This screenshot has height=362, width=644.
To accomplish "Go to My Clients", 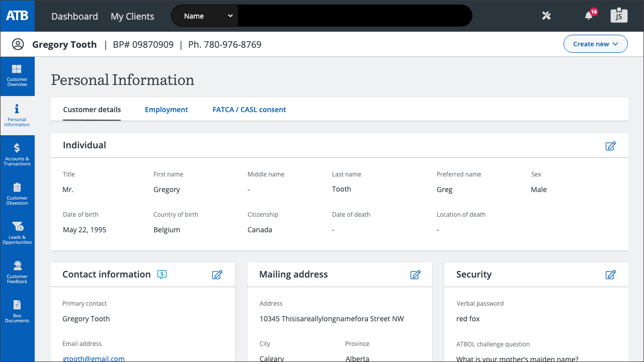I will (x=132, y=16).
